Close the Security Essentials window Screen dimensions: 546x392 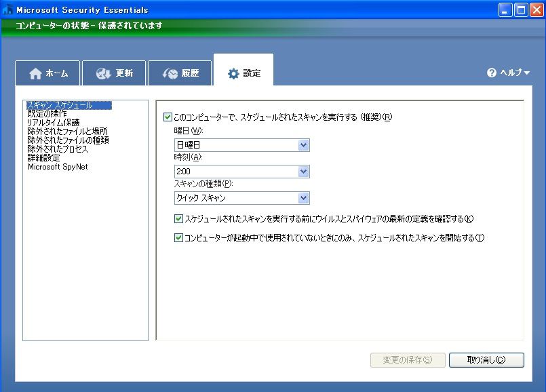(537, 9)
